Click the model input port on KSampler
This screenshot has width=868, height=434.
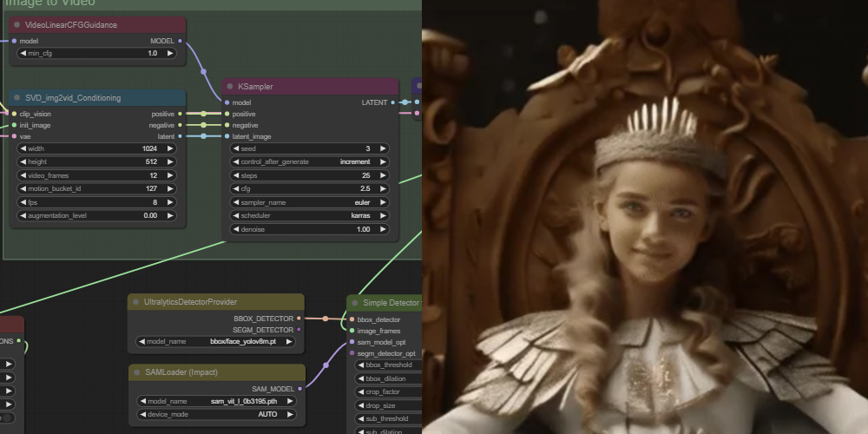pos(227,102)
